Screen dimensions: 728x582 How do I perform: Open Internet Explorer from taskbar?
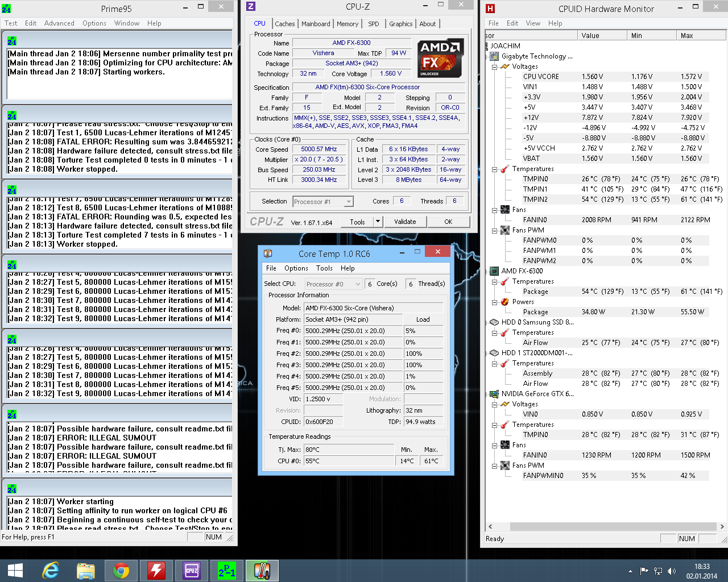coord(51,570)
